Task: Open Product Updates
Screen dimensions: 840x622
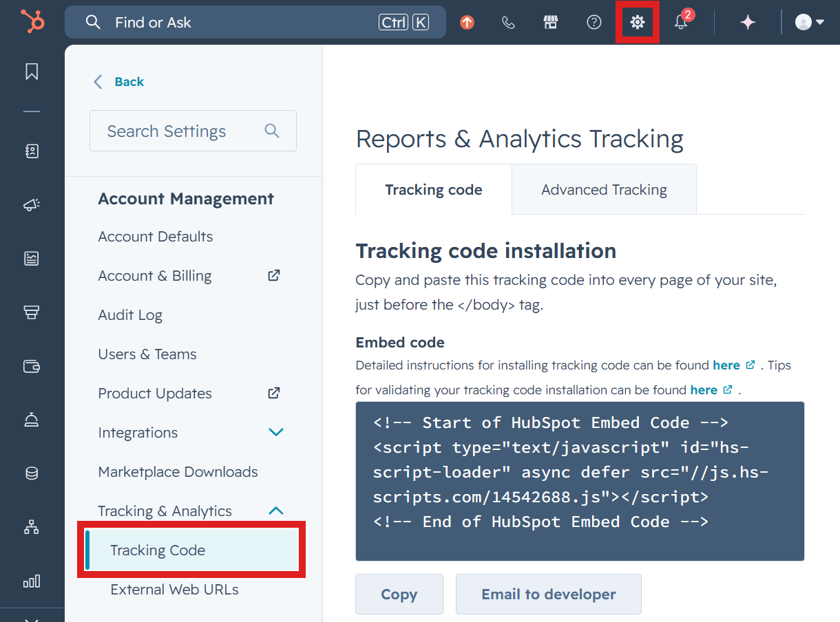Action: (x=155, y=394)
